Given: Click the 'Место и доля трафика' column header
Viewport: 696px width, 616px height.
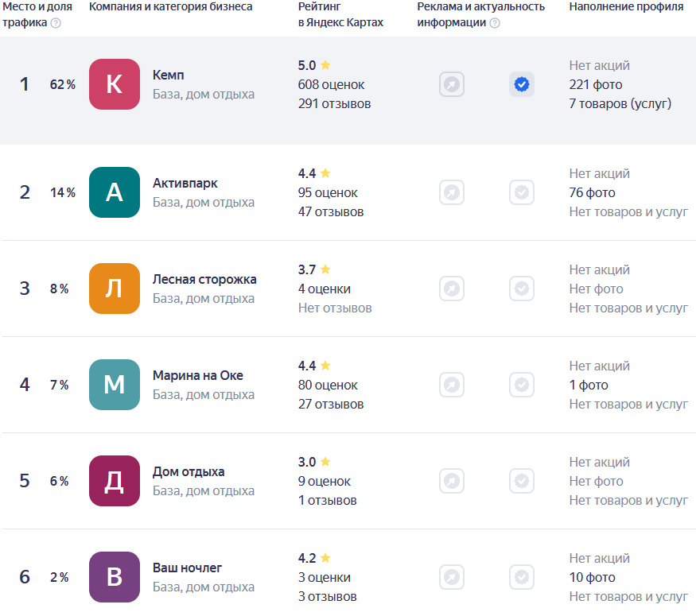Looking at the screenshot, I should click(x=37, y=14).
